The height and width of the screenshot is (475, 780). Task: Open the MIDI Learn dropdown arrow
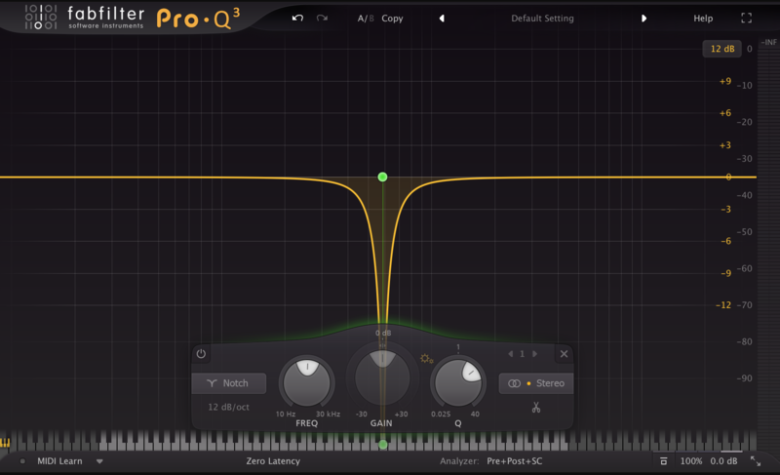pyautogui.click(x=99, y=461)
